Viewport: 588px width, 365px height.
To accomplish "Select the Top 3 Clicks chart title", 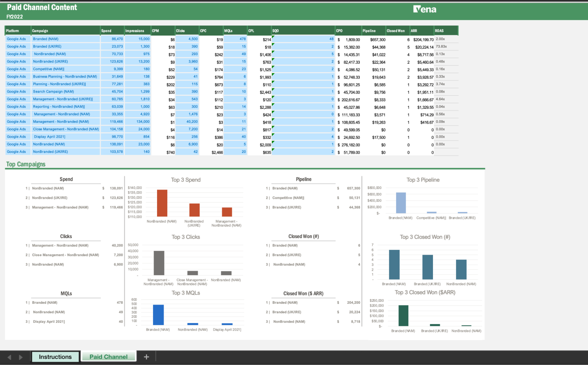I will (186, 237).
